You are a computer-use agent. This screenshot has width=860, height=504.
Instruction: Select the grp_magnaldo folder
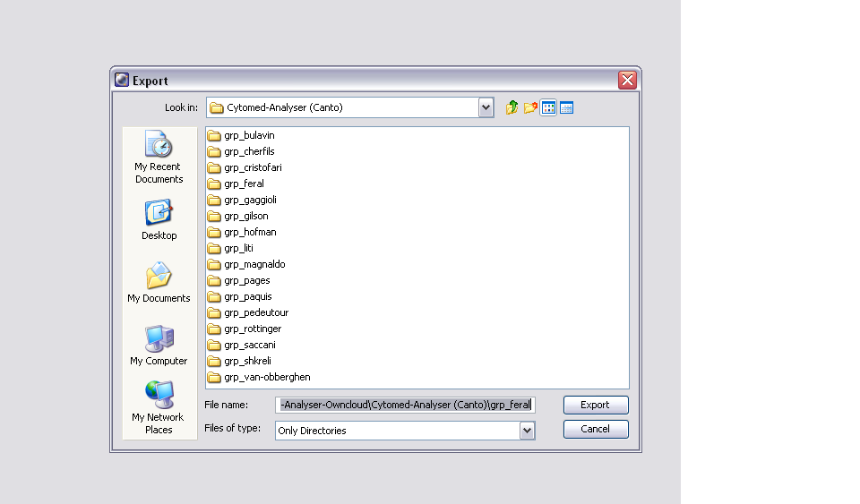254,264
